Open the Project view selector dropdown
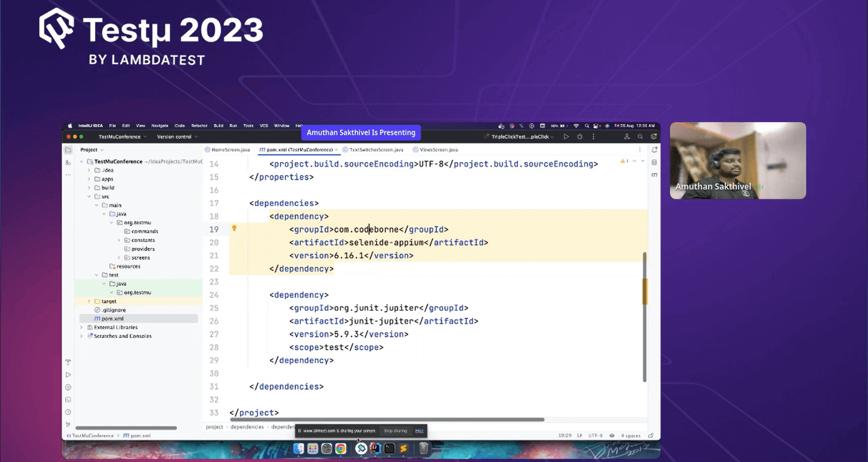Image resolution: width=868 pixels, height=462 pixels. tap(92, 150)
